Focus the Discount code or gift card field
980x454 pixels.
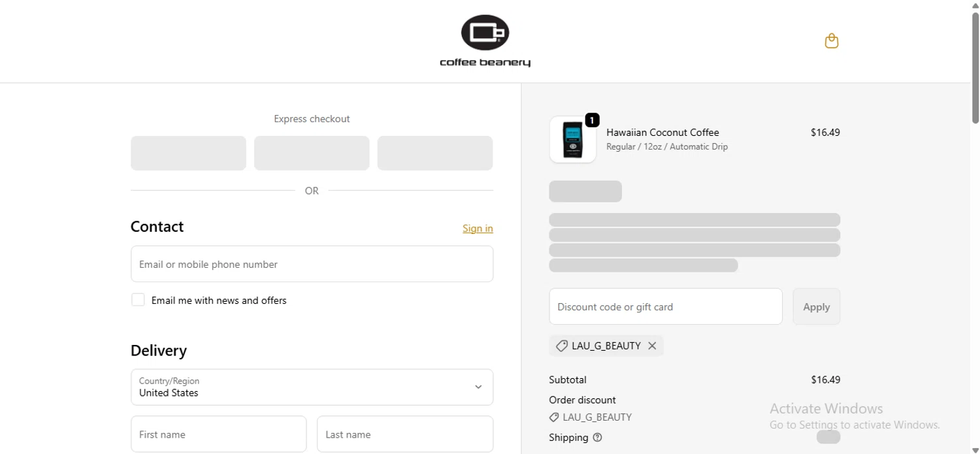(666, 307)
